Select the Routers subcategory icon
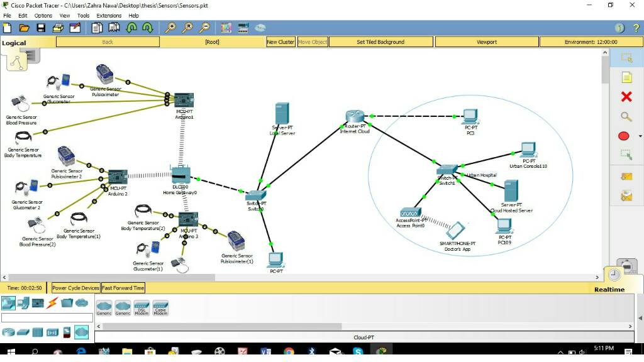644x362 pixels. [8, 332]
